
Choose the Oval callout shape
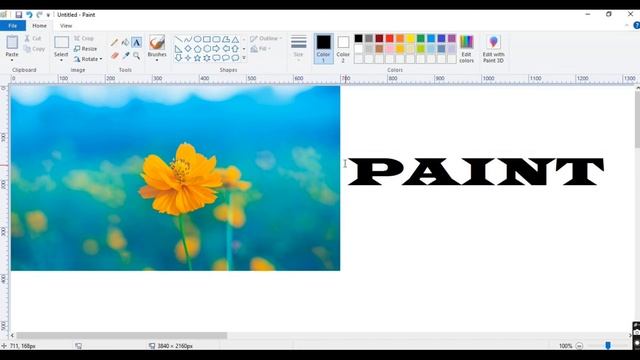pos(226,58)
